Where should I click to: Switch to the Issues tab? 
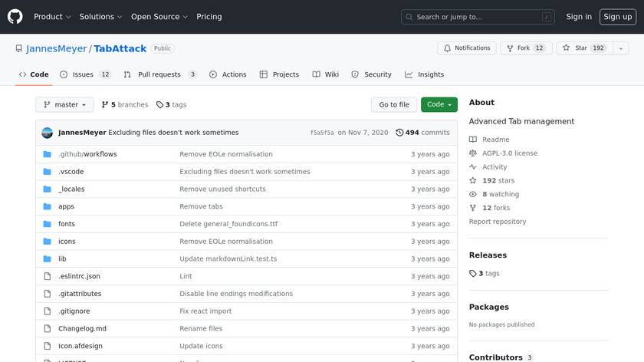[x=85, y=74]
